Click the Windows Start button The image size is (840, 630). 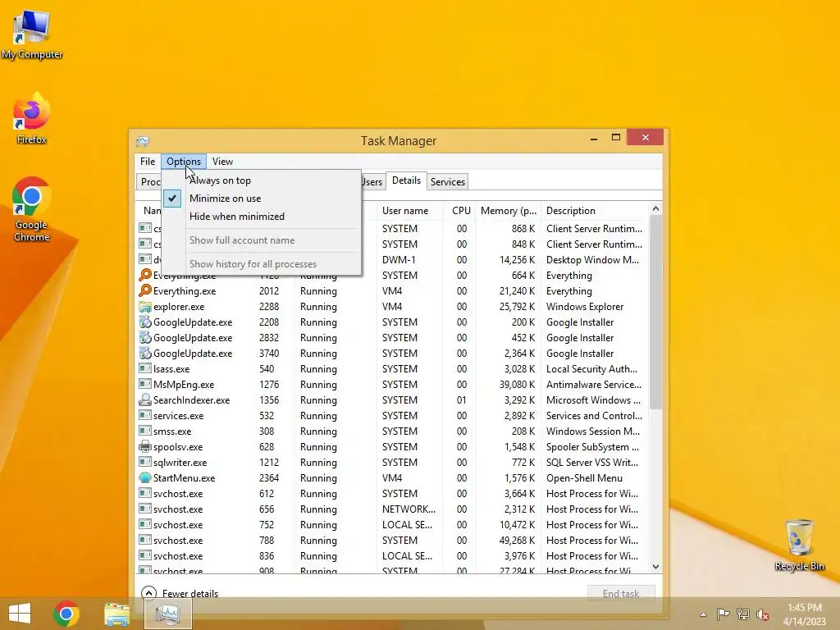pos(20,614)
